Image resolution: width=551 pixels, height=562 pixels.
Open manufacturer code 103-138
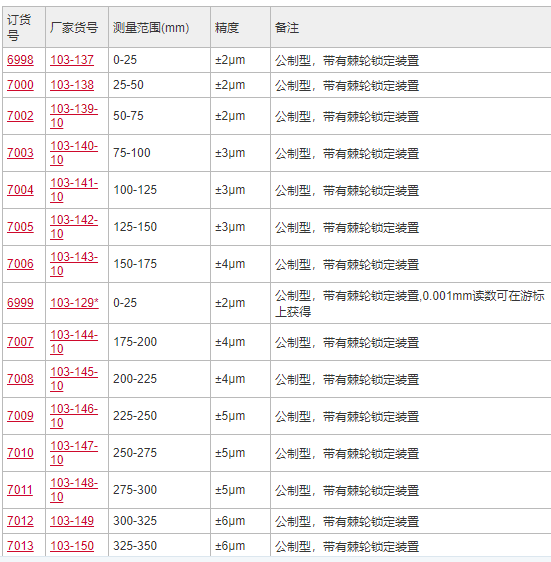tap(72, 85)
